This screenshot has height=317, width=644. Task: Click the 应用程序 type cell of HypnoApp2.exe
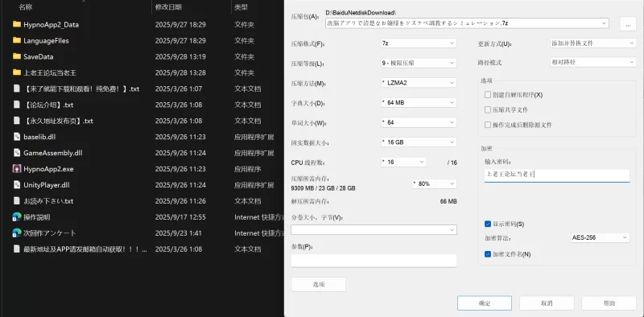pyautogui.click(x=248, y=169)
